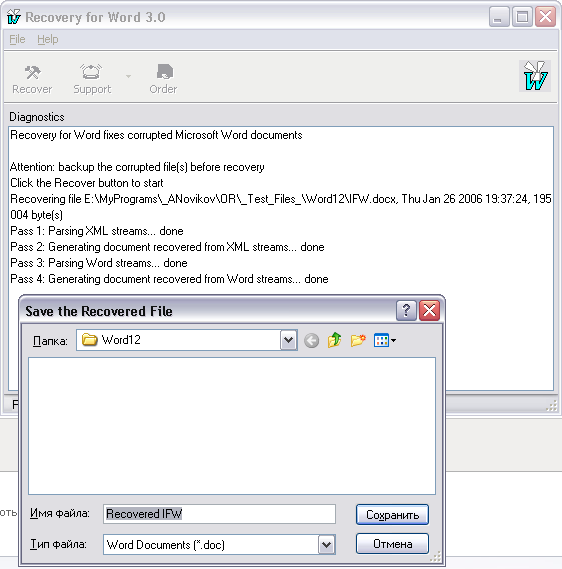Click the 'Pass 3: Parsing Word streams' line
Image resolution: width=562 pixels, height=569 pixels.
click(99, 263)
